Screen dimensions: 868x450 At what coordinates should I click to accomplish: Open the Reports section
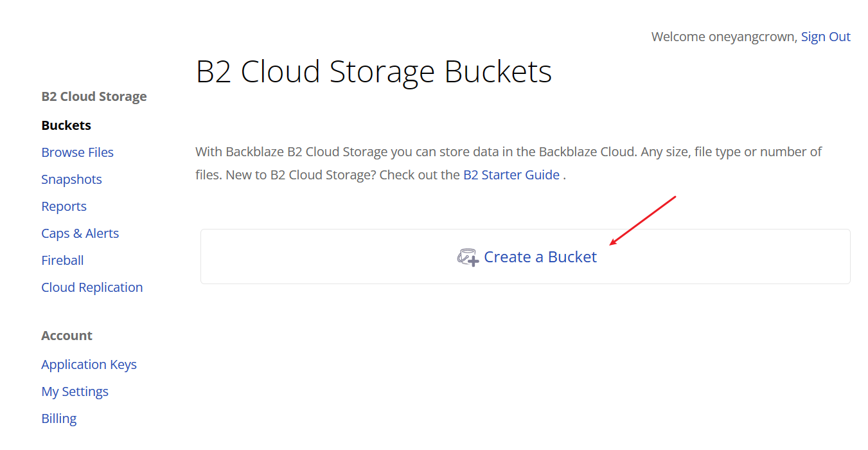[64, 206]
